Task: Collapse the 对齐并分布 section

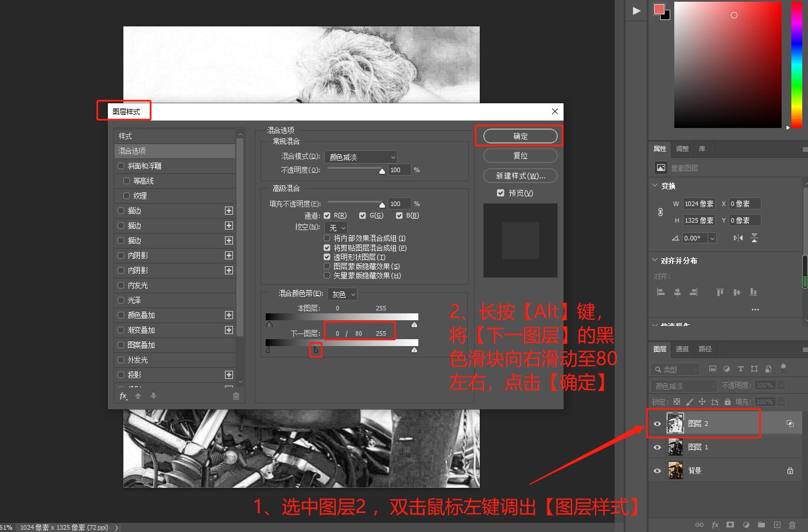Action: point(655,260)
